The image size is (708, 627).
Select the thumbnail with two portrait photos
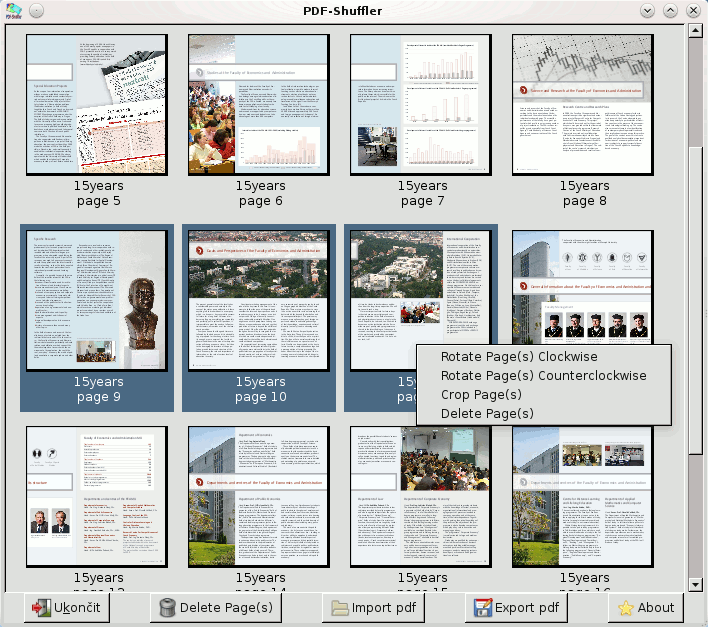(97, 497)
